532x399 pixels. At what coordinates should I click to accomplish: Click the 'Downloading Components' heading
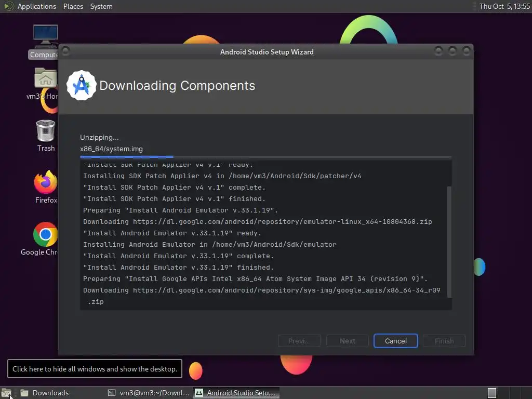pos(177,86)
